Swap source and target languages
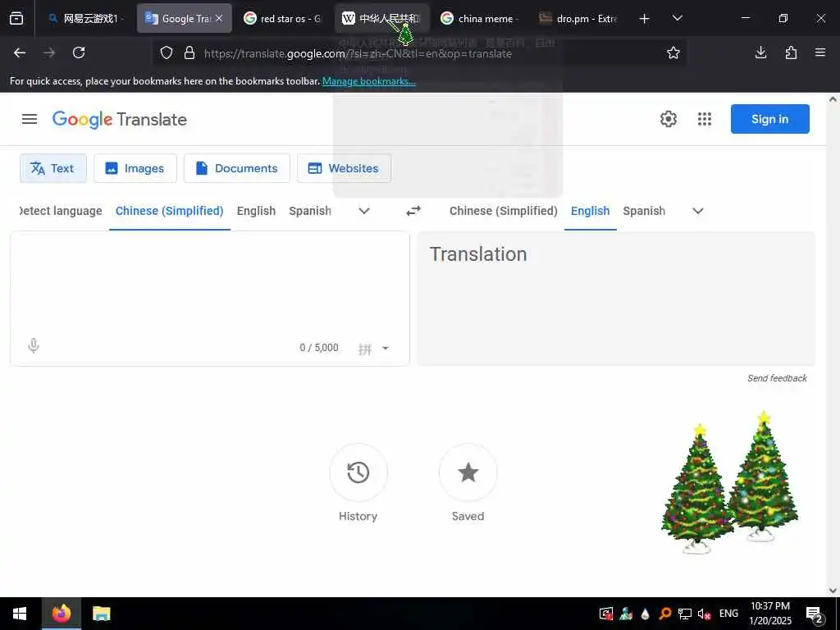The width and height of the screenshot is (840, 630). [x=413, y=211]
